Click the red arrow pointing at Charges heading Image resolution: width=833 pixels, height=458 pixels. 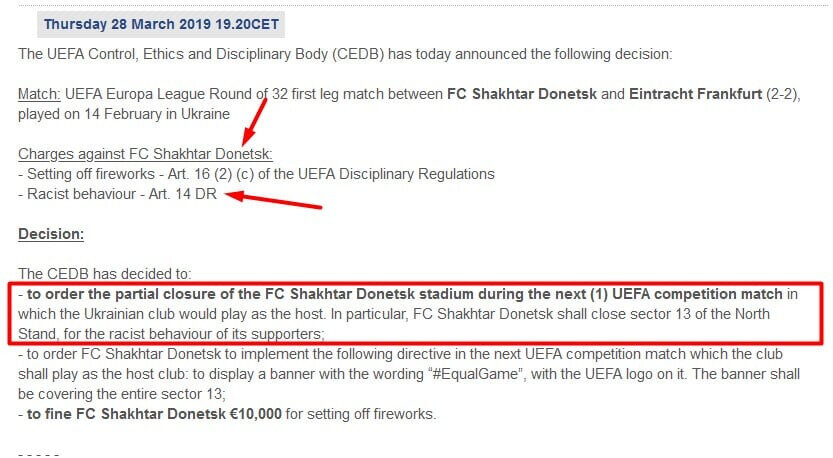click(x=254, y=121)
